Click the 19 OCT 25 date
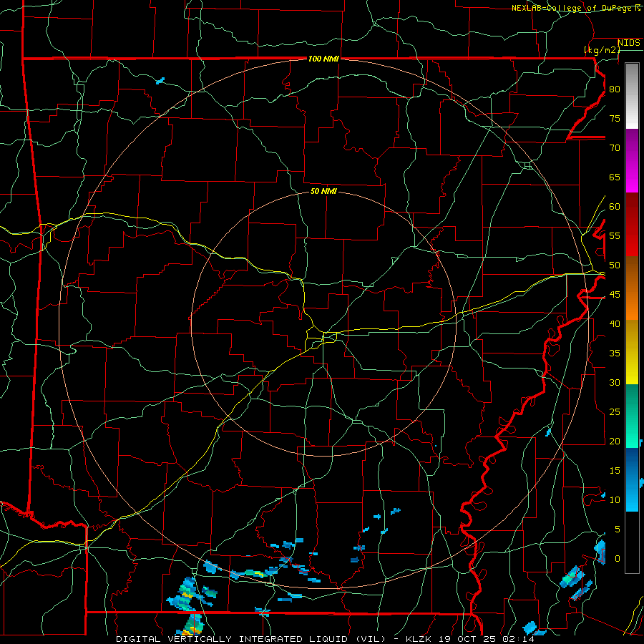The height and width of the screenshot is (644, 644). [x=469, y=639]
